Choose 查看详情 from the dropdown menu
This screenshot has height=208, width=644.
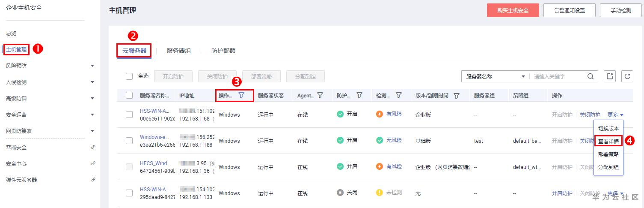click(608, 141)
